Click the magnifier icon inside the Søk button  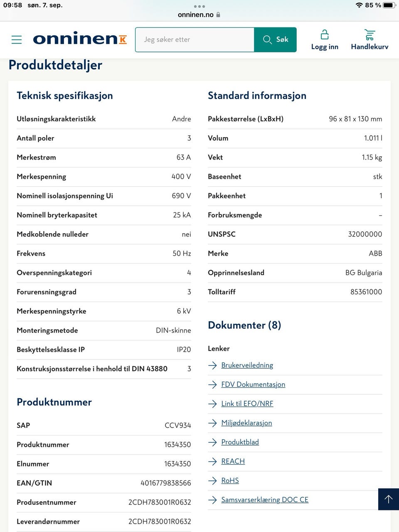click(267, 39)
